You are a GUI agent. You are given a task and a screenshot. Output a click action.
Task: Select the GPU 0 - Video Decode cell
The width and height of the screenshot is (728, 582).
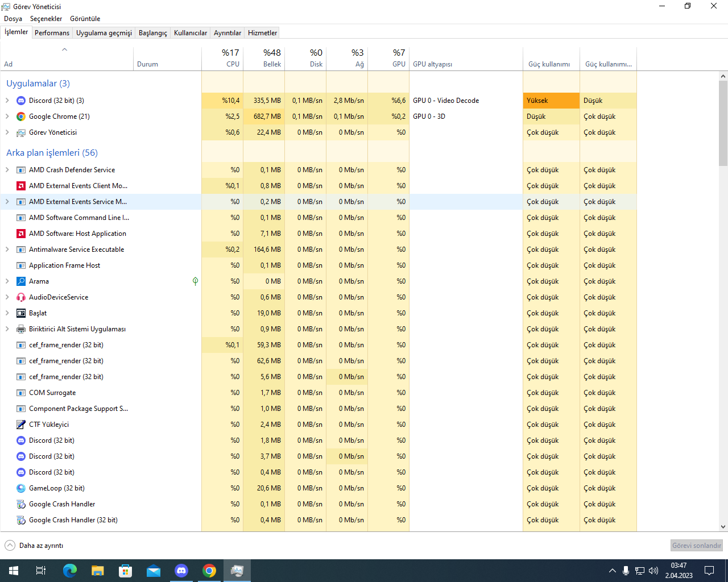point(466,101)
